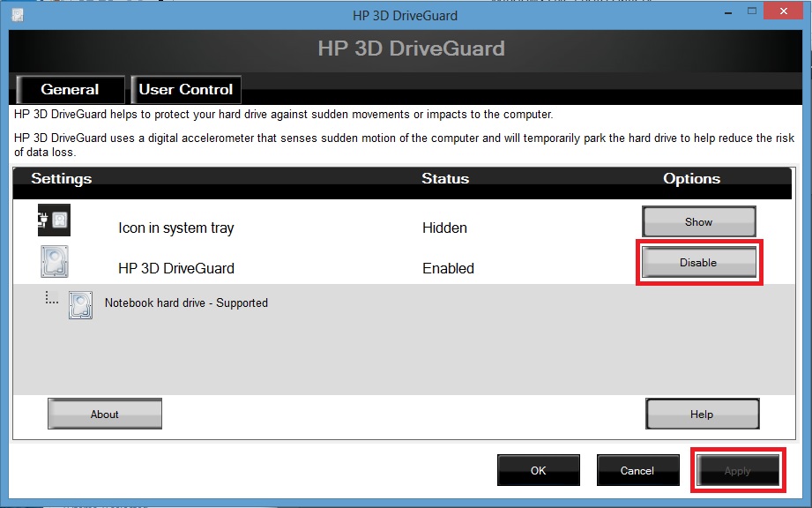Open Help for DriveGuard
The height and width of the screenshot is (508, 812).
(x=702, y=414)
